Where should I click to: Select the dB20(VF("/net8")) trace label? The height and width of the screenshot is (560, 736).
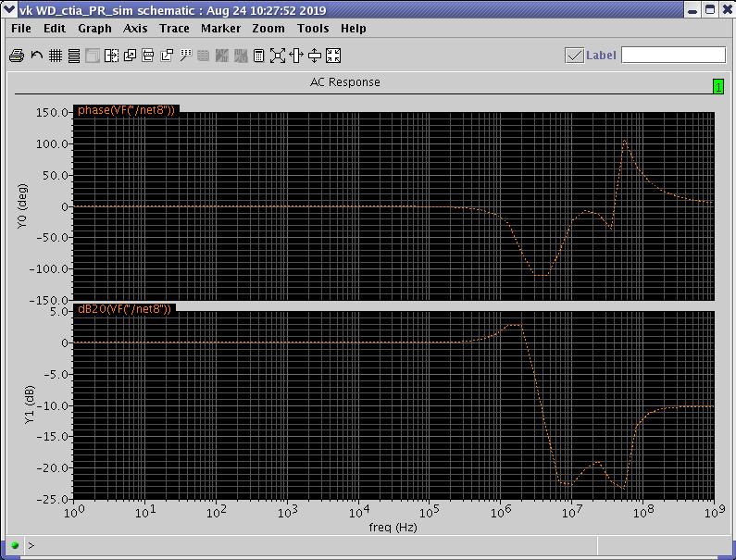point(125,309)
